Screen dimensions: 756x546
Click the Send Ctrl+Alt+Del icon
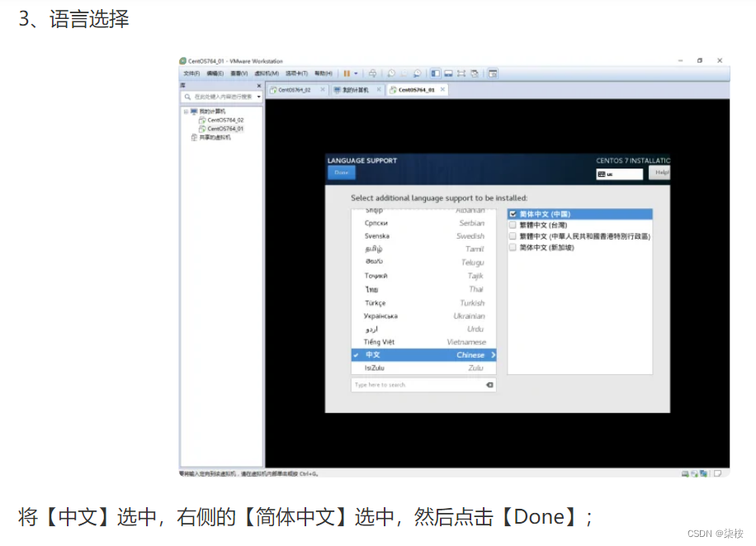click(x=373, y=74)
